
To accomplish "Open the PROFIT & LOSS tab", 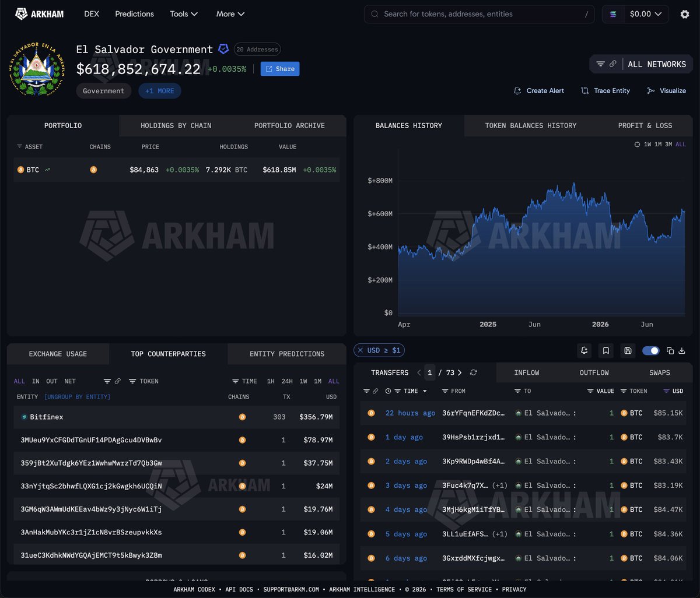I will (645, 125).
